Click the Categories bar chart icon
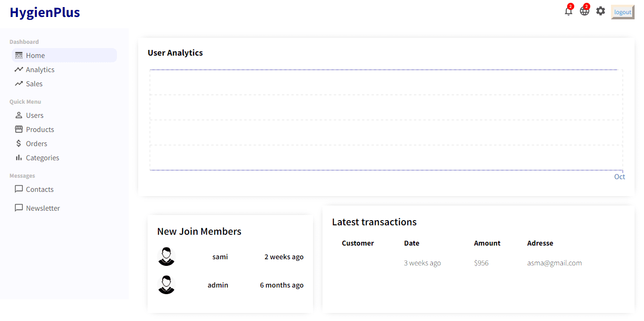Viewport: 644px width, 321px height. click(x=19, y=157)
